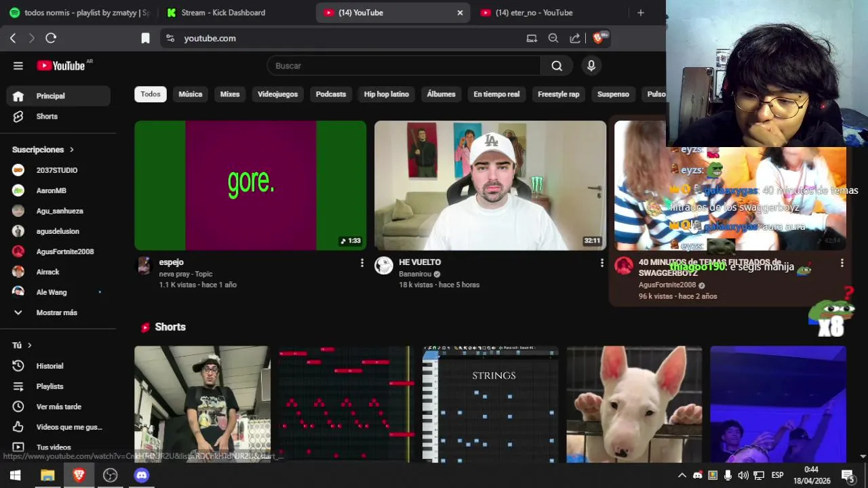Expand the Suscripciones section arrow
This screenshot has height=488, width=868.
click(x=71, y=150)
